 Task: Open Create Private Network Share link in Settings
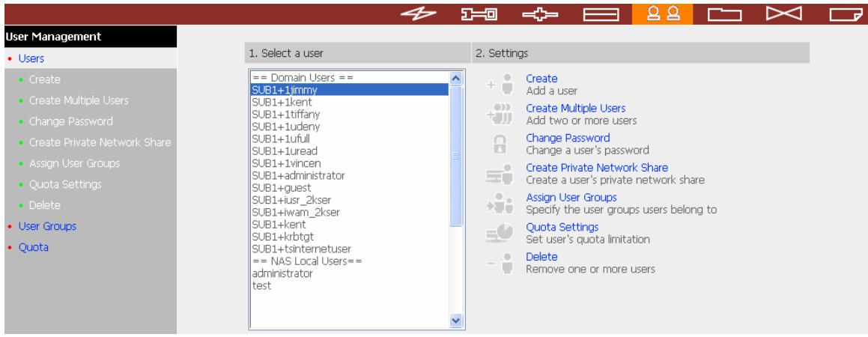point(597,168)
